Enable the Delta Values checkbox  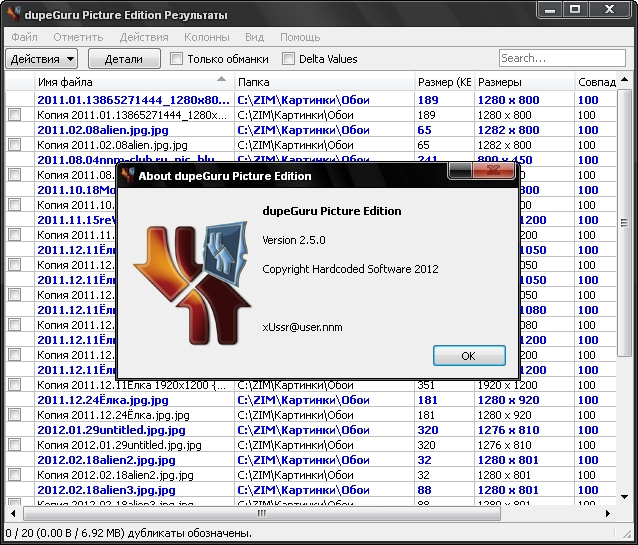pos(288,59)
